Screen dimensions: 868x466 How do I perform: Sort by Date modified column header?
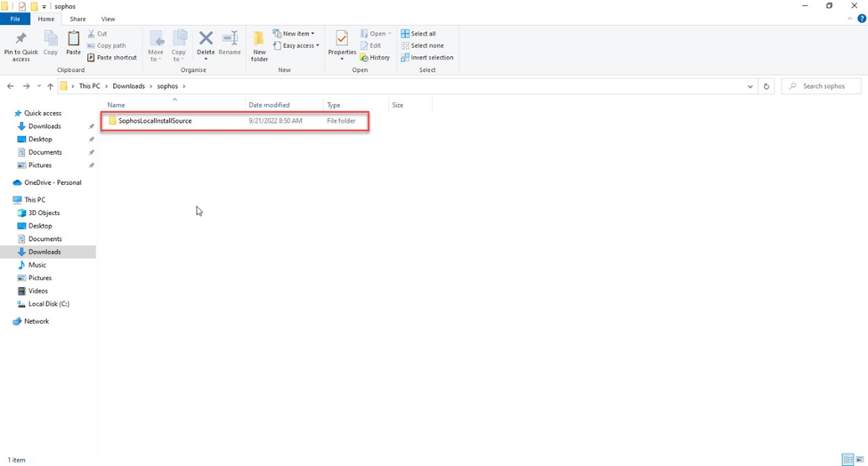click(285, 104)
